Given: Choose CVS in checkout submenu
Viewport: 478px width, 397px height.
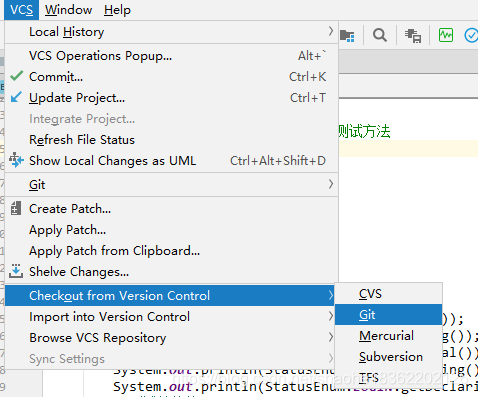Looking at the screenshot, I should [389, 294].
